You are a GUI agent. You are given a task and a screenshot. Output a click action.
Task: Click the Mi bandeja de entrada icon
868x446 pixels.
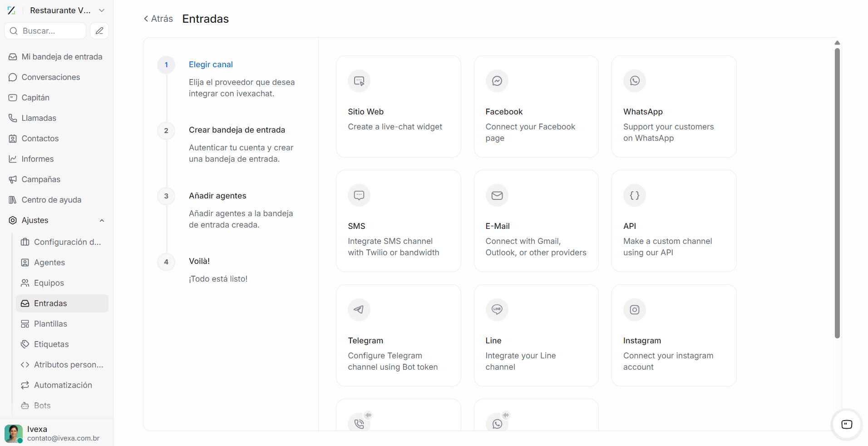click(13, 57)
